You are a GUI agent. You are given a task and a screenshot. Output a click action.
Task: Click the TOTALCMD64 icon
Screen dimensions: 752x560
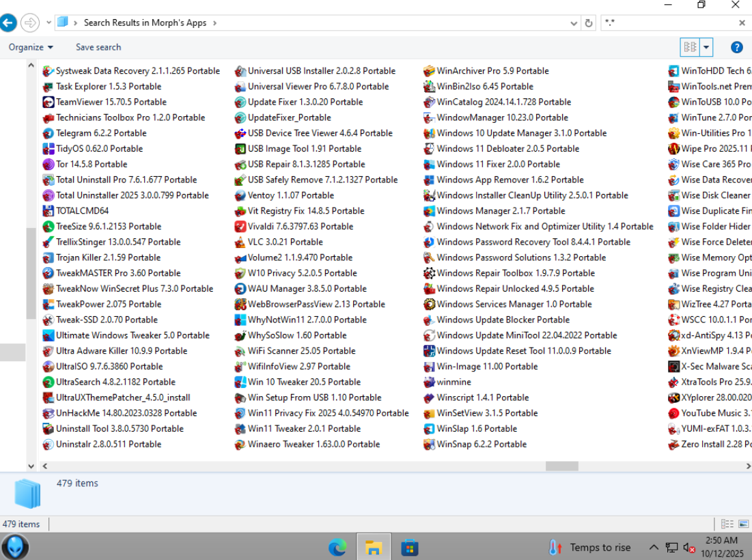coord(48,211)
